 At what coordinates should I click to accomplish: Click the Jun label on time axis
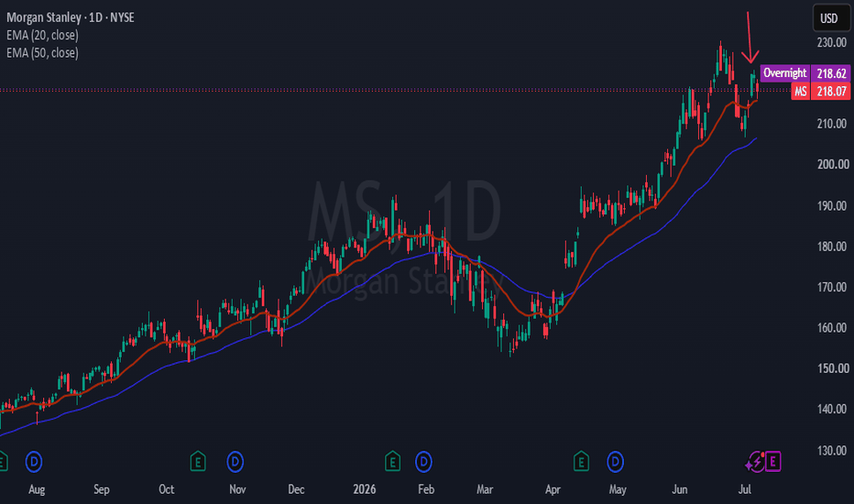click(680, 489)
